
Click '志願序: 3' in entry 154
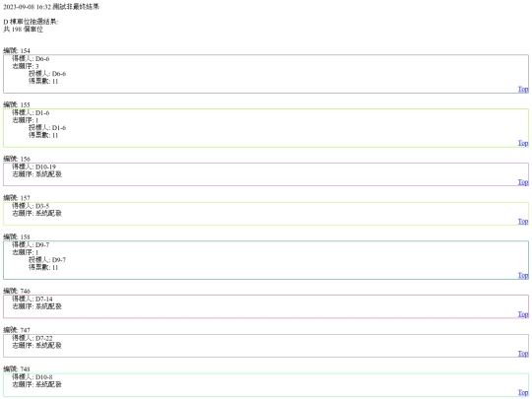point(26,66)
